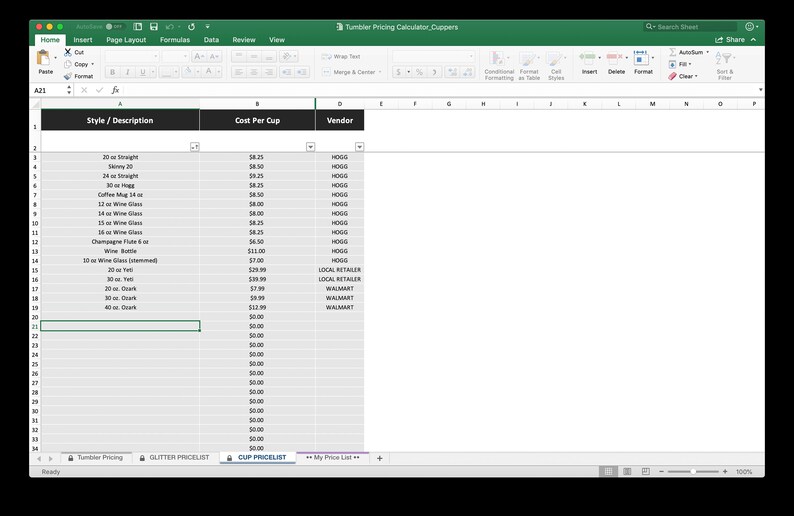Click the Paste clipboard icon

[x=44, y=58]
